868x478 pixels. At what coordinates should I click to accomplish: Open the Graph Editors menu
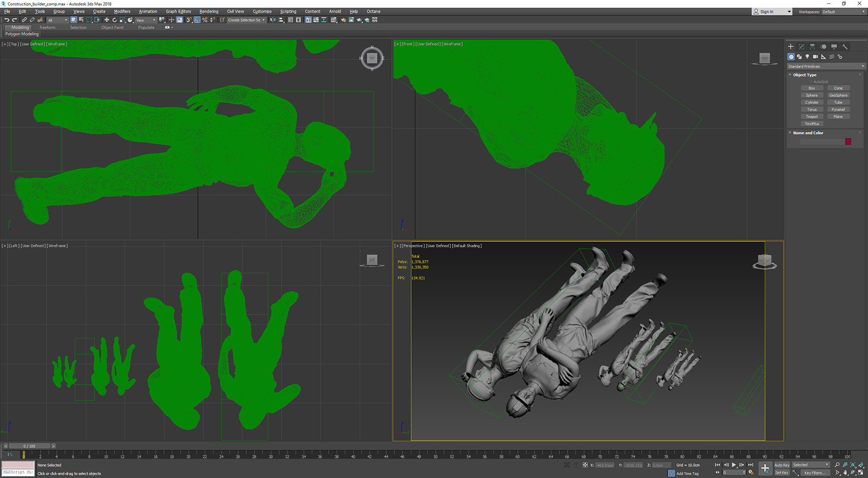[x=178, y=11]
